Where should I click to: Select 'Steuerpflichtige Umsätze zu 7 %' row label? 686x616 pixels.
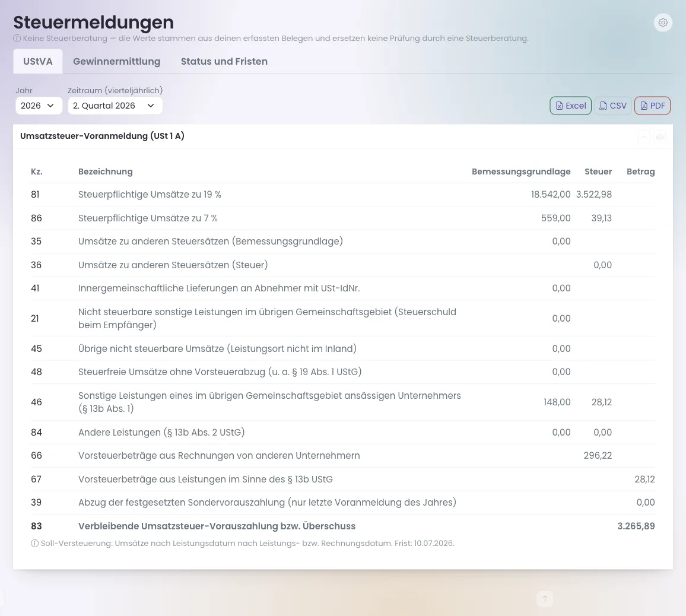(x=148, y=218)
